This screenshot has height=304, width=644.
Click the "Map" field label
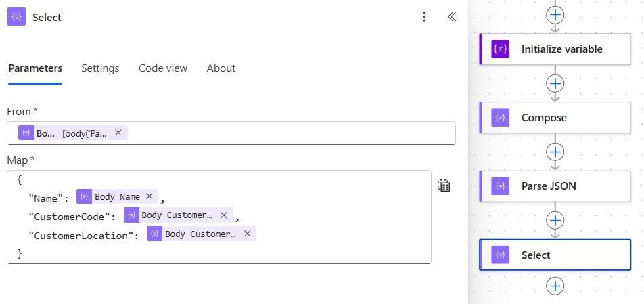point(18,160)
